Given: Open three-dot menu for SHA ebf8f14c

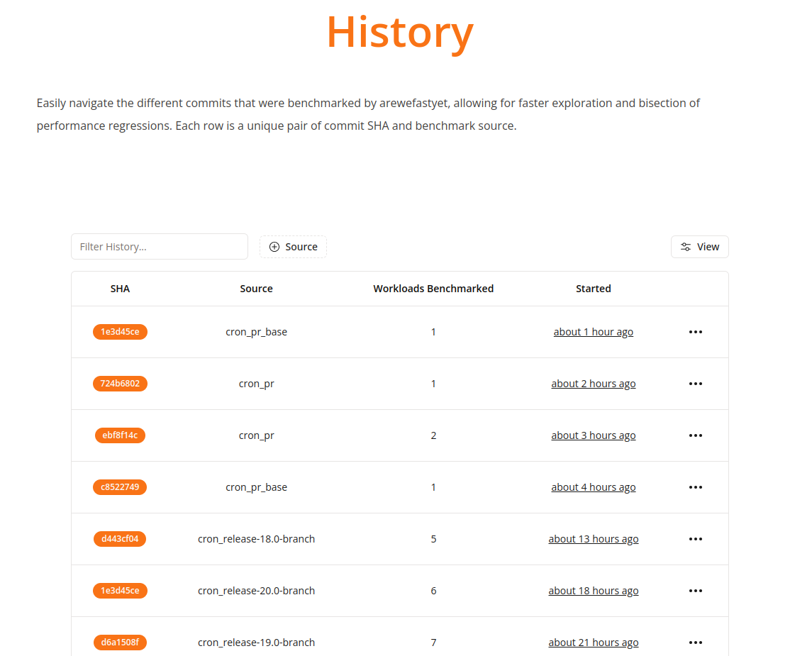Looking at the screenshot, I should 695,435.
